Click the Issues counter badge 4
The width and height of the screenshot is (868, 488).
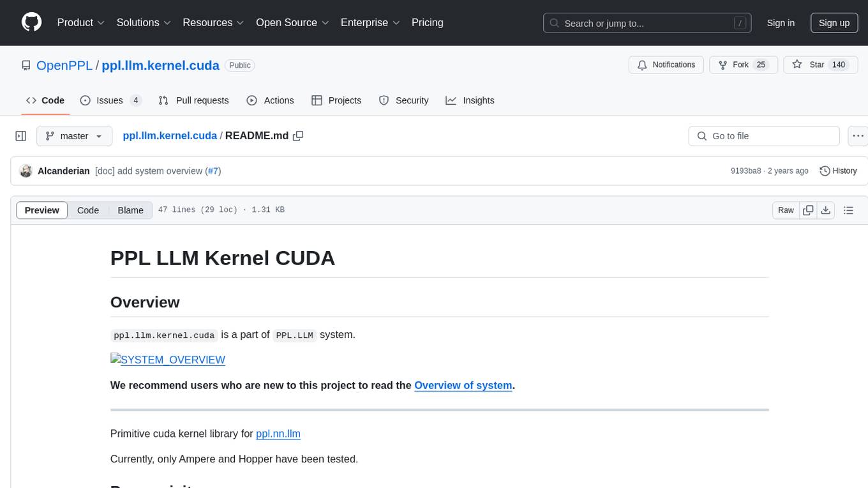point(135,100)
